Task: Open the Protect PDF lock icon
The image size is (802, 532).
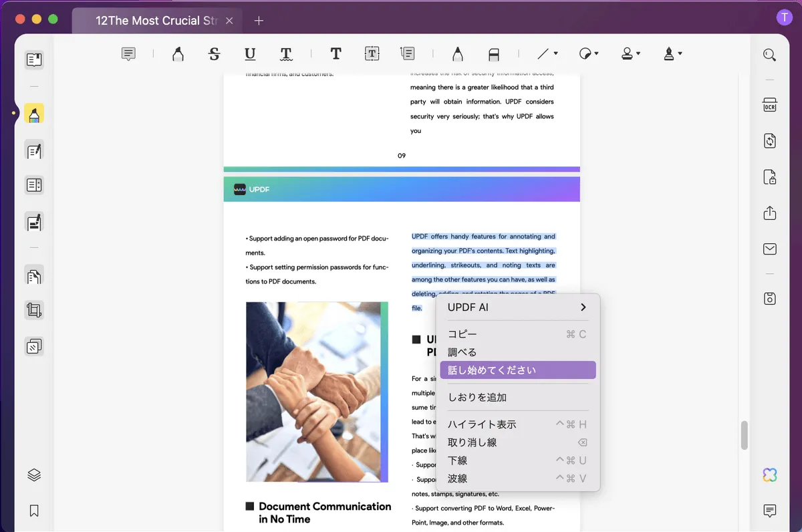Action: 770,177
